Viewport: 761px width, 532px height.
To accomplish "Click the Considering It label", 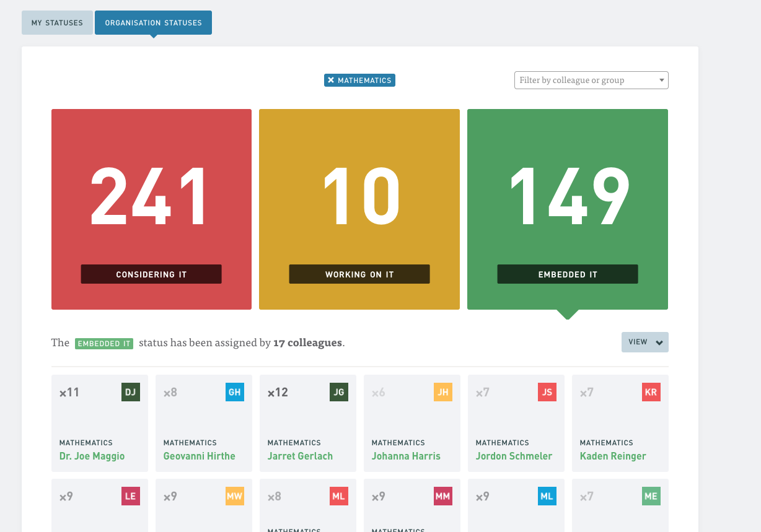I will click(x=151, y=274).
